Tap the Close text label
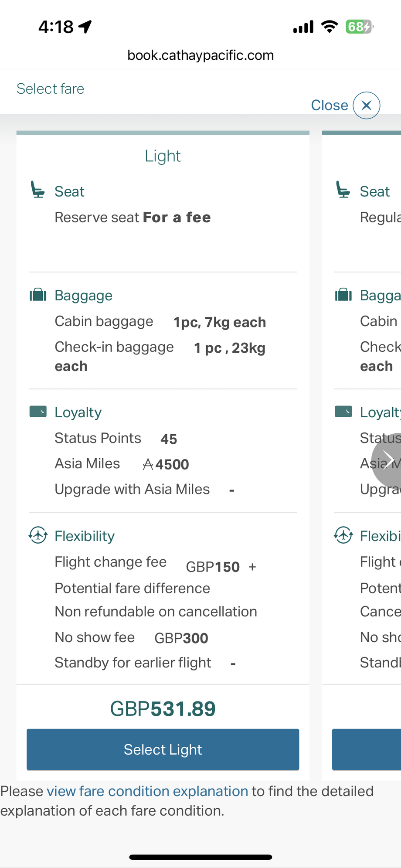The width and height of the screenshot is (401, 868). click(x=329, y=105)
